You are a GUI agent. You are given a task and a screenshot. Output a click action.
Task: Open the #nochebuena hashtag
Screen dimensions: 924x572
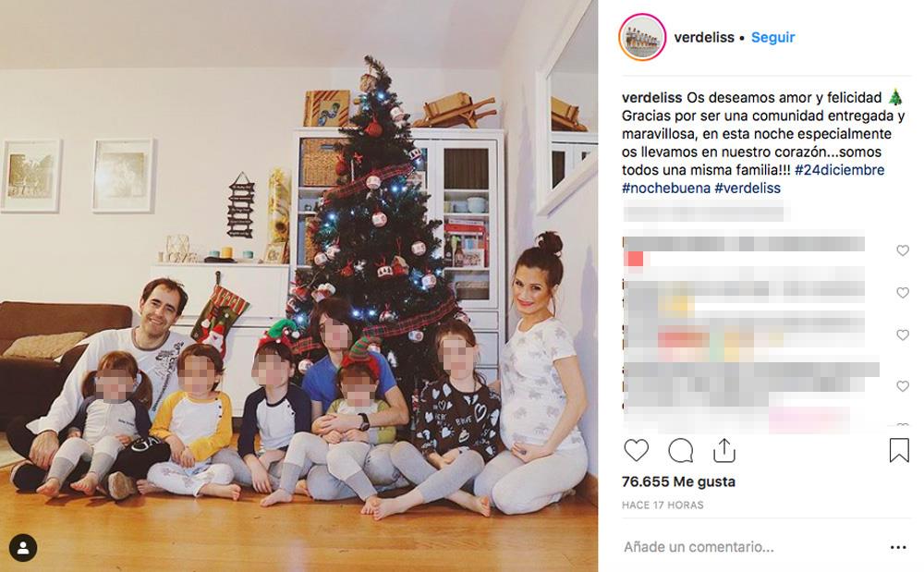click(666, 188)
